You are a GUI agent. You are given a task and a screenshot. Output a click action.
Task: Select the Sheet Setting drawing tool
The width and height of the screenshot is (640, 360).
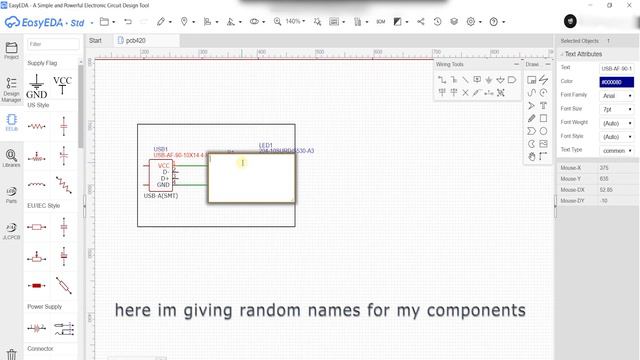(531, 80)
